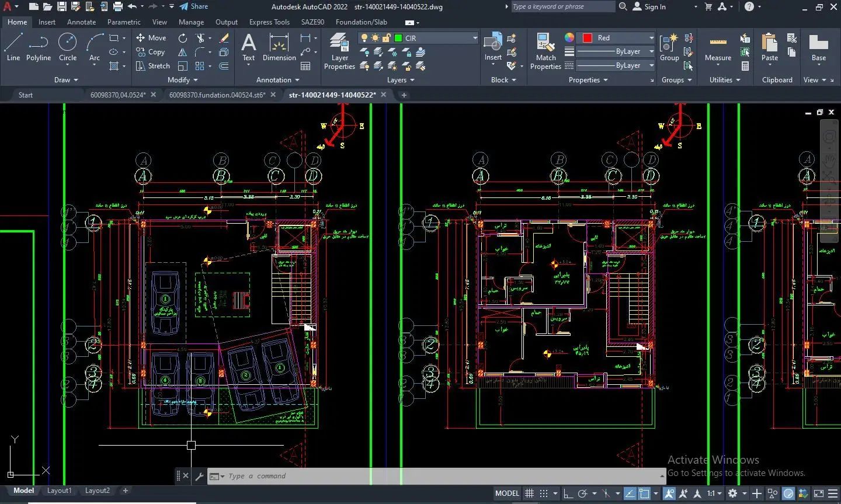Click the Plot printer icon
Screen dimensions: 841x504
[x=118, y=6]
